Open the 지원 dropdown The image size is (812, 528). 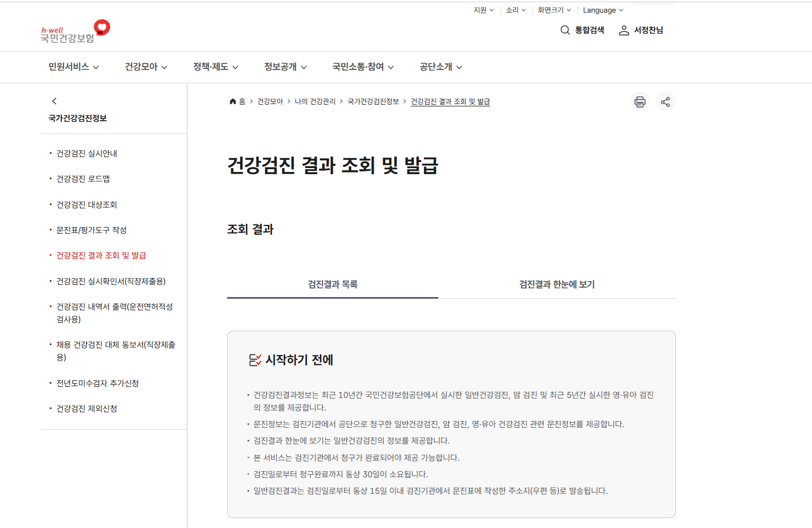click(x=483, y=10)
